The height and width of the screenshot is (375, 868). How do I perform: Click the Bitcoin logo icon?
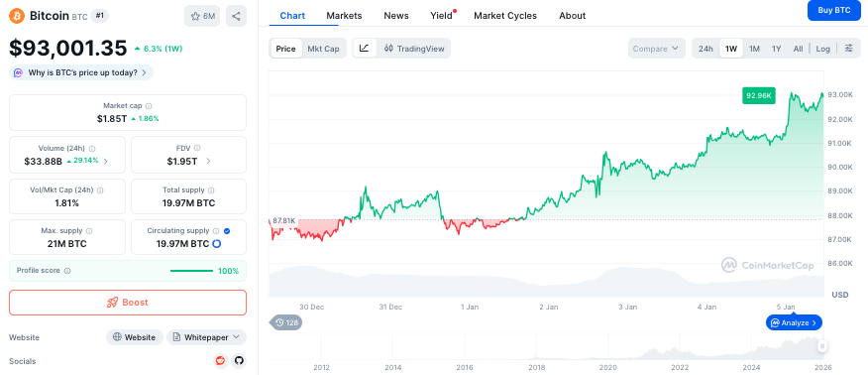click(x=17, y=16)
